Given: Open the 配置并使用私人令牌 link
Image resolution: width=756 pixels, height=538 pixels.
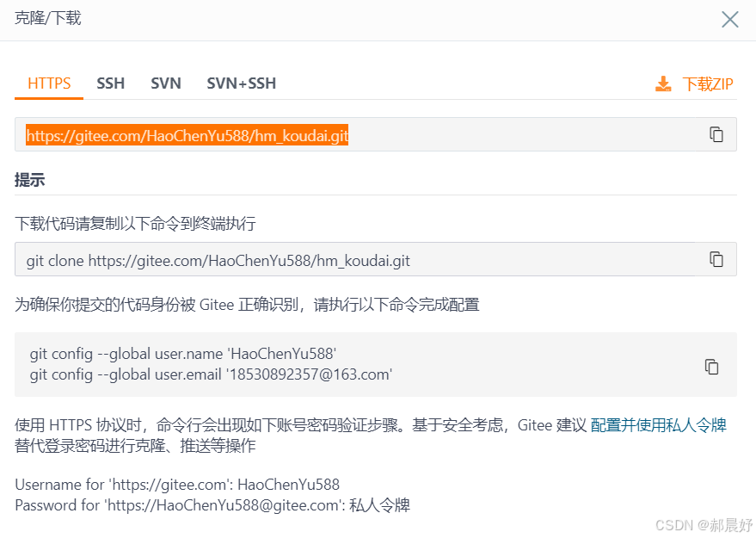Looking at the screenshot, I should pos(658,425).
